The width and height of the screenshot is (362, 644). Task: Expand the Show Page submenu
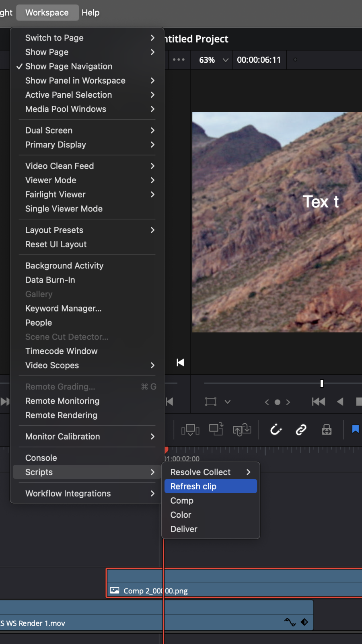[87, 52]
